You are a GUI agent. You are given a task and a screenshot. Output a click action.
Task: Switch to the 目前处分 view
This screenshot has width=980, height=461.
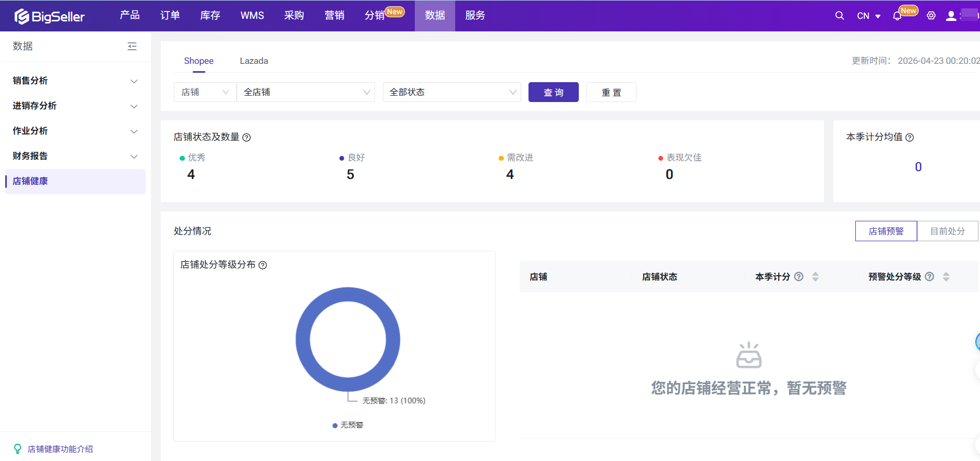(x=947, y=231)
